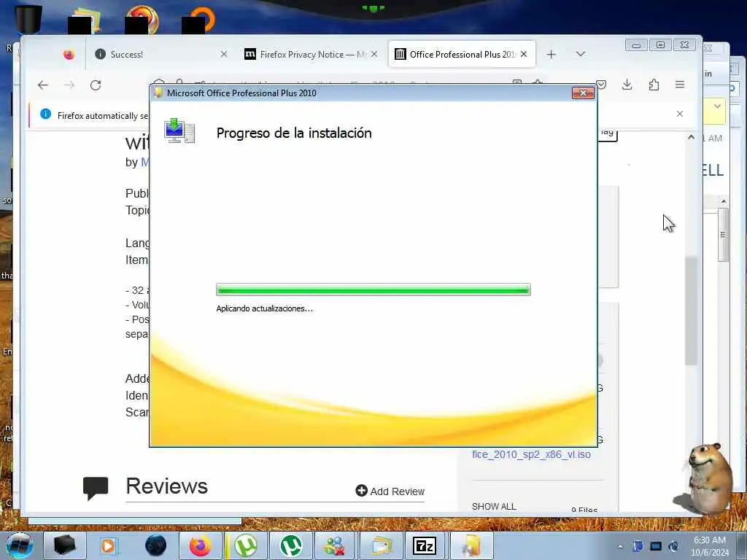The image size is (747, 560).
Task: Select the Office setup taskbar icon
Action: click(x=471, y=545)
